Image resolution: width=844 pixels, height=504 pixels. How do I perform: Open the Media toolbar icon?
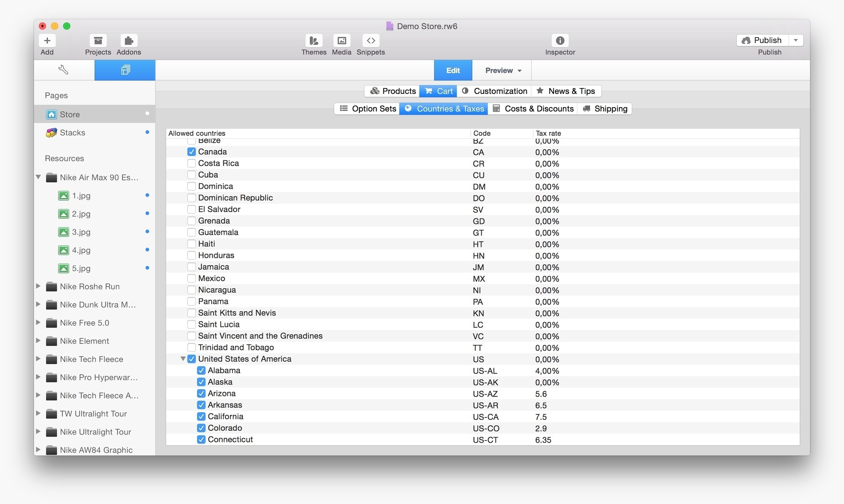coord(341,41)
